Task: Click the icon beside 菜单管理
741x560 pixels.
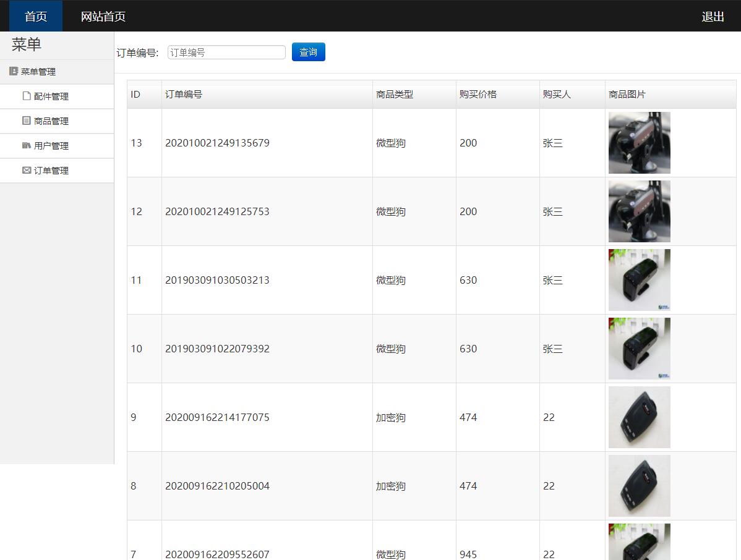Action: (14, 72)
